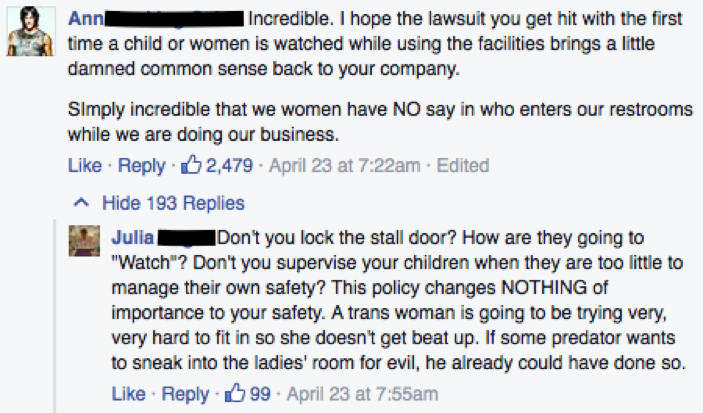
Task: Open commenter Ann's profile name link
Action: pos(86,19)
